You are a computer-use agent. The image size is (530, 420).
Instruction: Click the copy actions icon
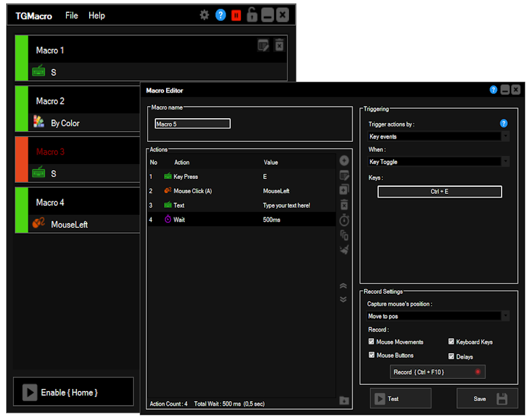click(x=344, y=235)
